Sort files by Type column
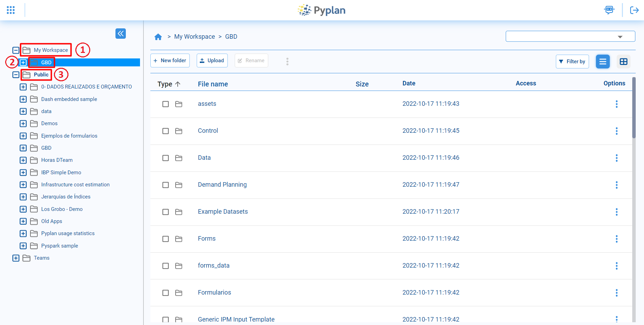Image resolution: width=644 pixels, height=325 pixels. point(169,84)
